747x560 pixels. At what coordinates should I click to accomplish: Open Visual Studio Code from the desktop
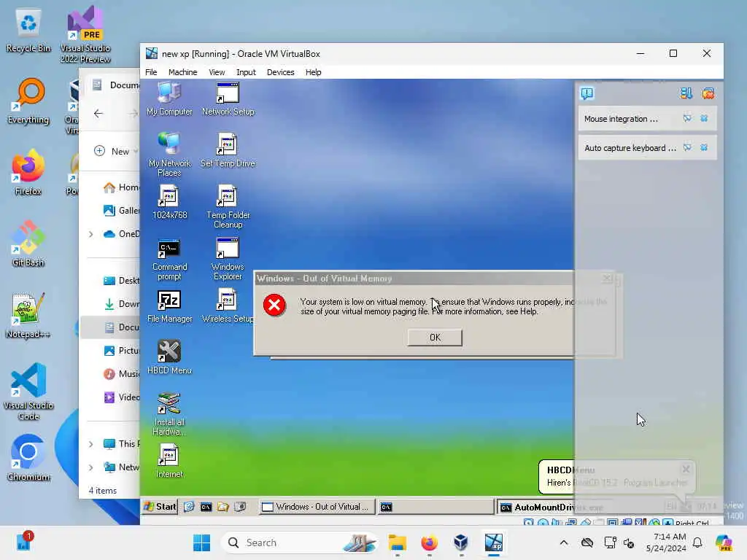click(x=28, y=392)
